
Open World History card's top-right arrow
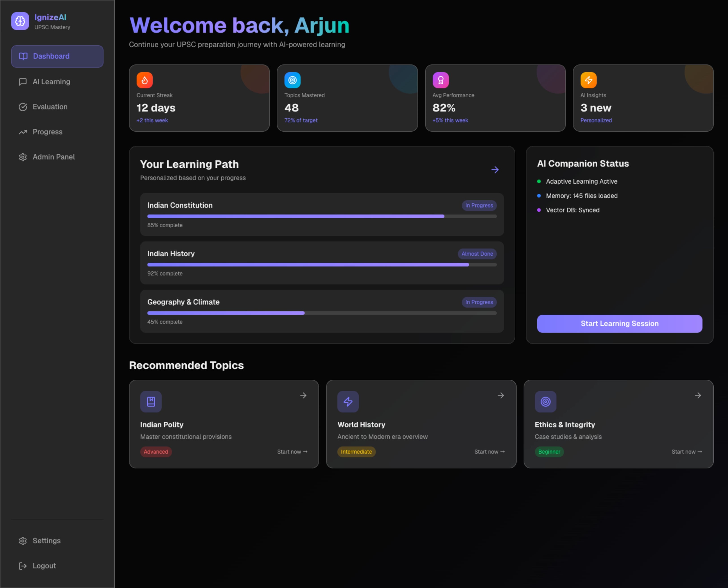coord(501,395)
